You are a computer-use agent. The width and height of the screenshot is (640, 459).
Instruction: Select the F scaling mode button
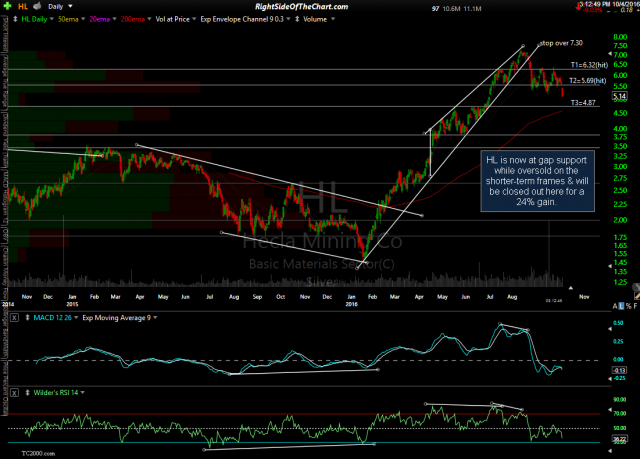[x=635, y=306]
